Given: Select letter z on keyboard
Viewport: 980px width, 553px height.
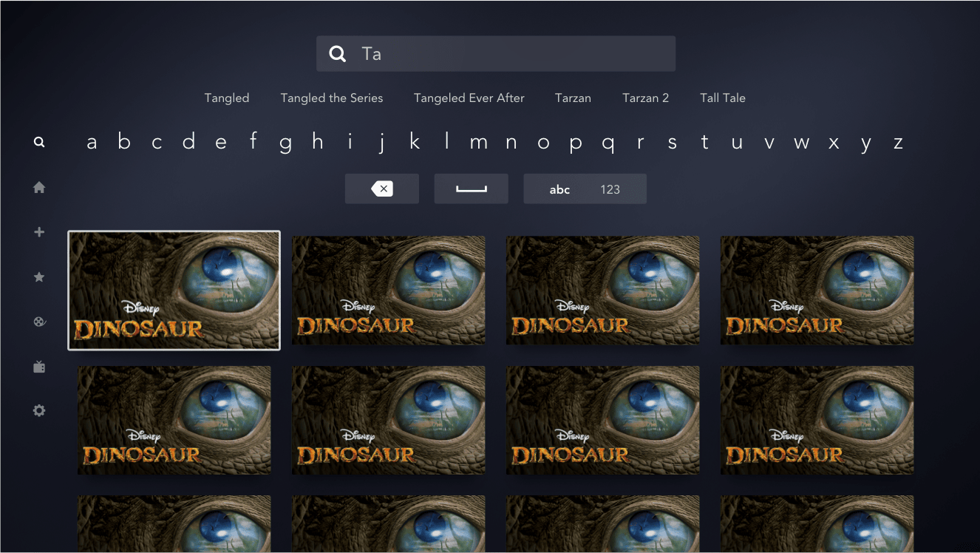Looking at the screenshot, I should pos(899,143).
